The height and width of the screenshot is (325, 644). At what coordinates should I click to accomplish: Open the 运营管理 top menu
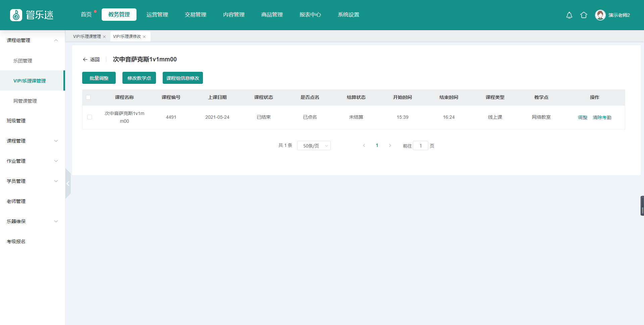point(157,15)
